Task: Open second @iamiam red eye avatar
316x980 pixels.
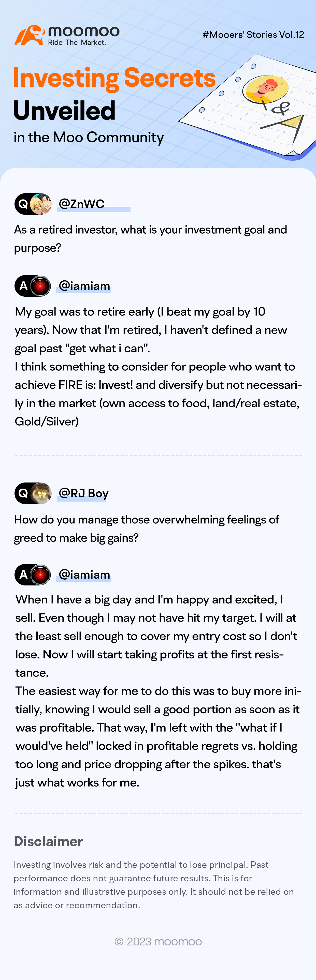Action: [41, 575]
